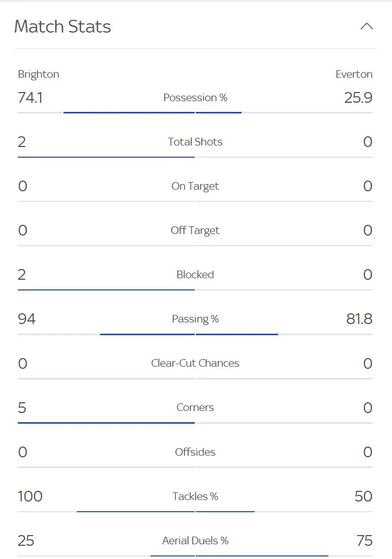This screenshot has width=392, height=559.
Task: Select the Everton team name
Action: tap(354, 74)
